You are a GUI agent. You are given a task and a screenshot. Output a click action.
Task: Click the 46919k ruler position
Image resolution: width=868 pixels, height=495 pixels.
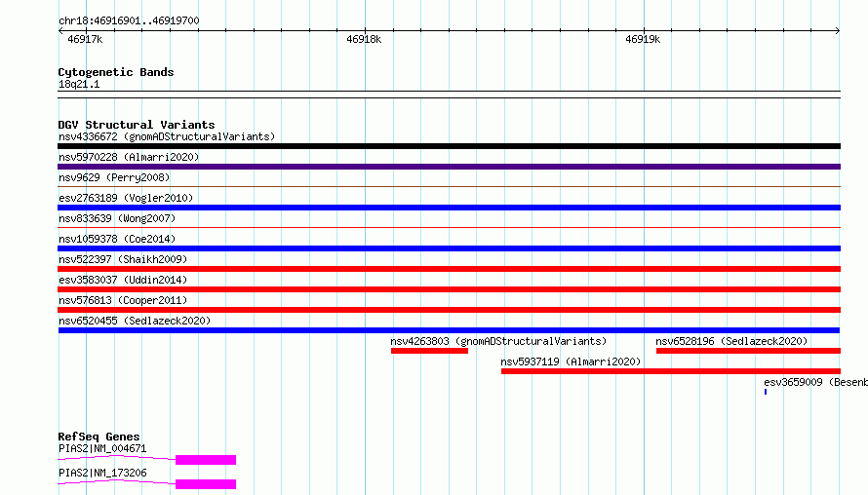[x=643, y=39]
